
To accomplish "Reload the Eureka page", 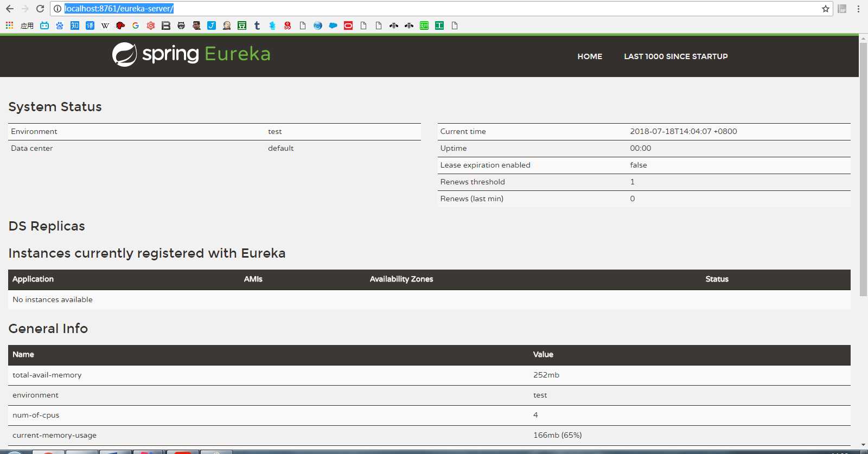I will (40, 9).
